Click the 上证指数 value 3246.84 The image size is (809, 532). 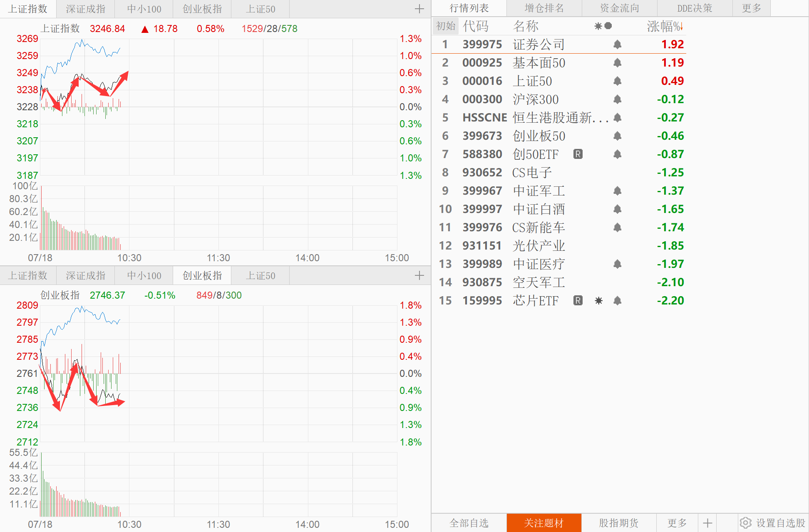[107, 29]
